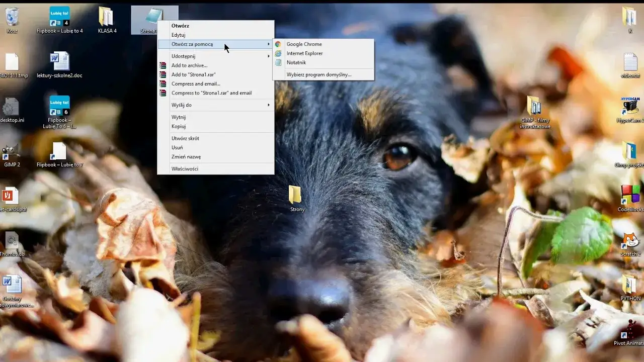Image resolution: width=644 pixels, height=362 pixels.
Task: Click 'Wybierz program domyślny...' option
Action: [x=318, y=74]
